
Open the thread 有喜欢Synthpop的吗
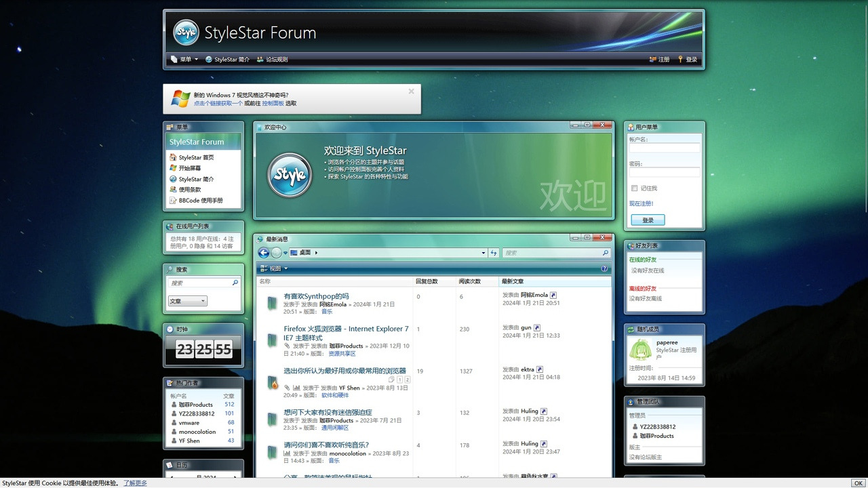tap(316, 296)
